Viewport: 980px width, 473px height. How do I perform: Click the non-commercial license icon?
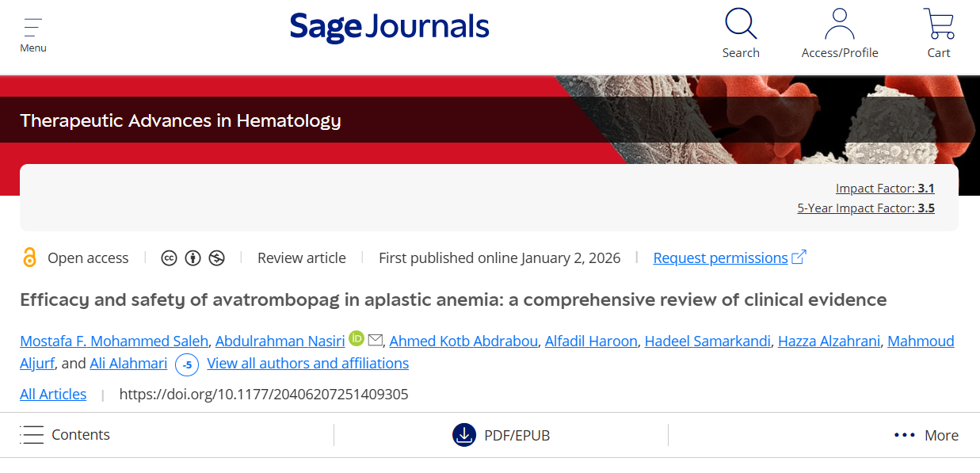pyautogui.click(x=216, y=257)
